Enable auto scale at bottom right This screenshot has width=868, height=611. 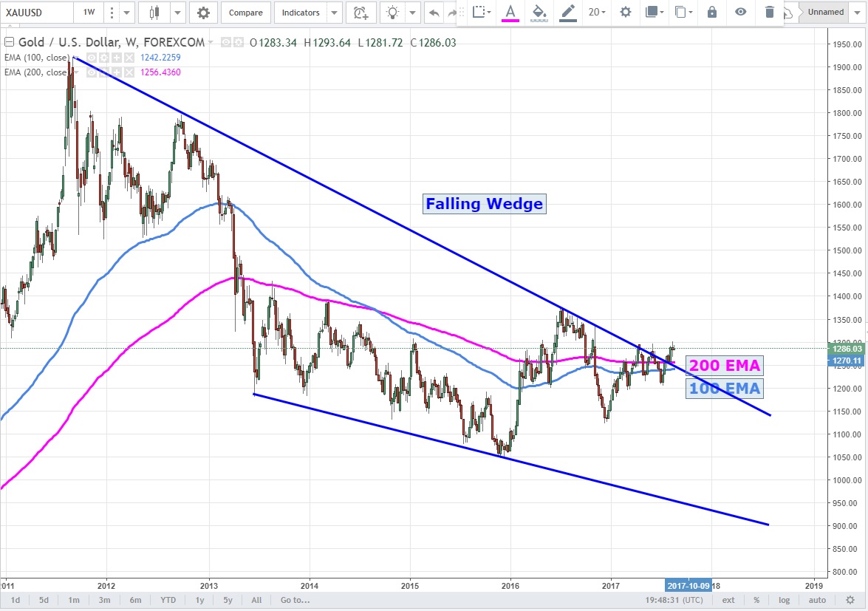(x=817, y=600)
